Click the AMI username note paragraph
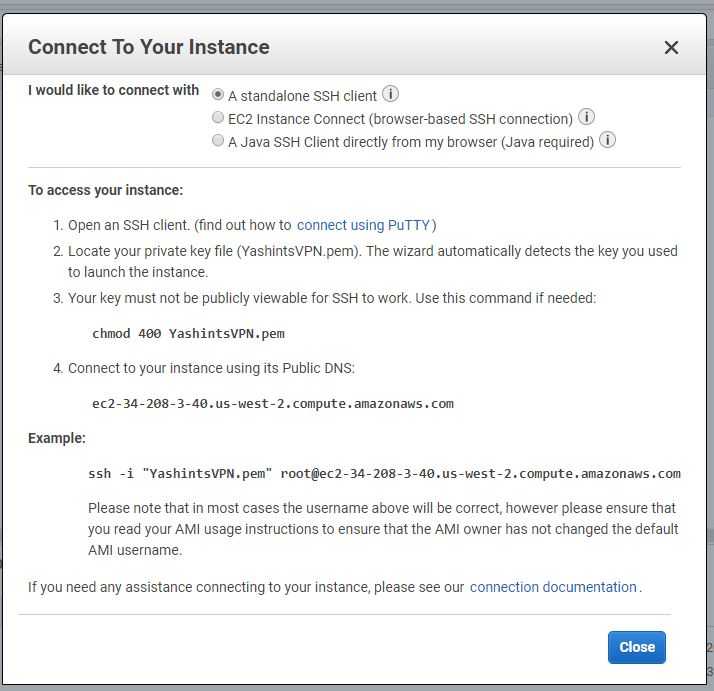714x691 pixels. pyautogui.click(x=383, y=528)
